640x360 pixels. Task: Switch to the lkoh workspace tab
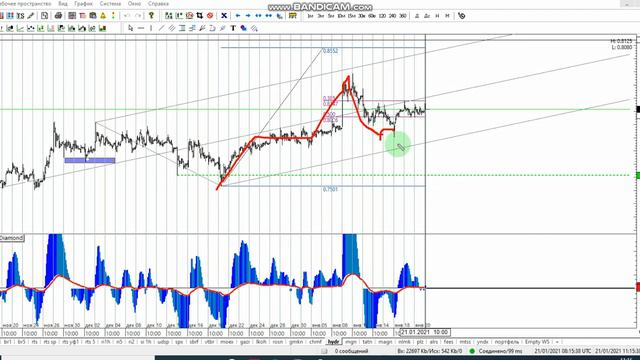[261, 342]
